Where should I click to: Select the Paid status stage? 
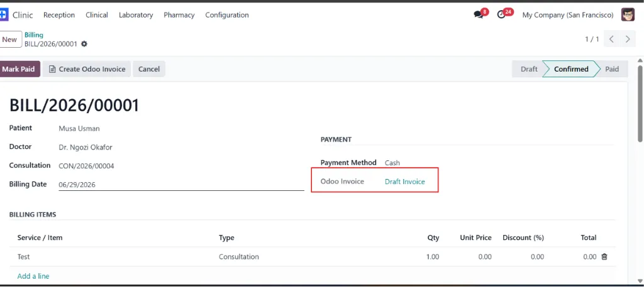(x=612, y=69)
